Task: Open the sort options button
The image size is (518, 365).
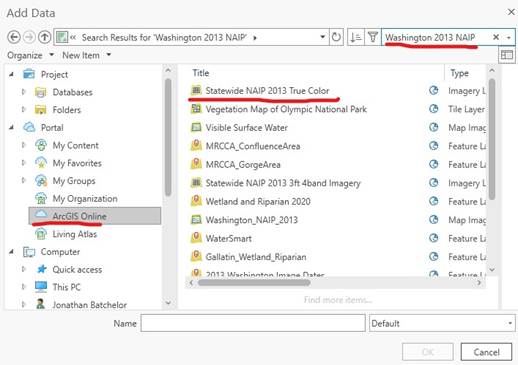Action: click(356, 37)
